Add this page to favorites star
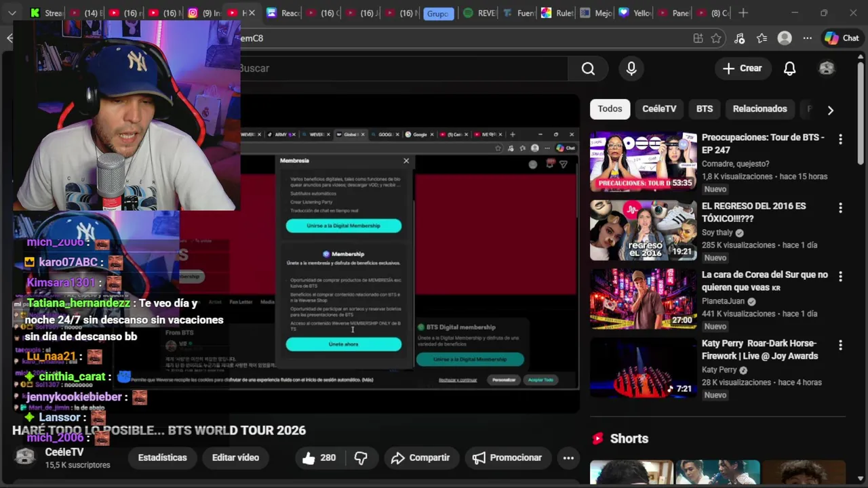The height and width of the screenshot is (488, 868). (716, 39)
